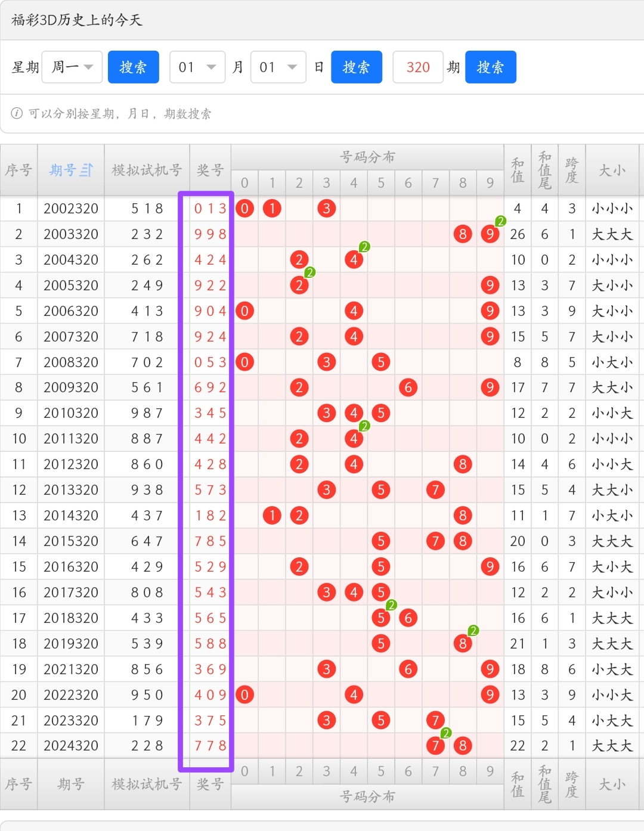Open the month dropdown showing 01

pyautogui.click(x=197, y=67)
